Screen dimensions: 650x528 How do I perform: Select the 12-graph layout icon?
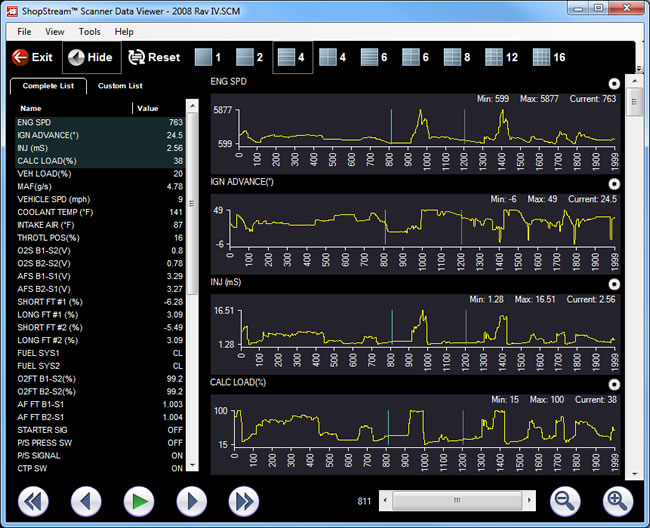click(500, 57)
